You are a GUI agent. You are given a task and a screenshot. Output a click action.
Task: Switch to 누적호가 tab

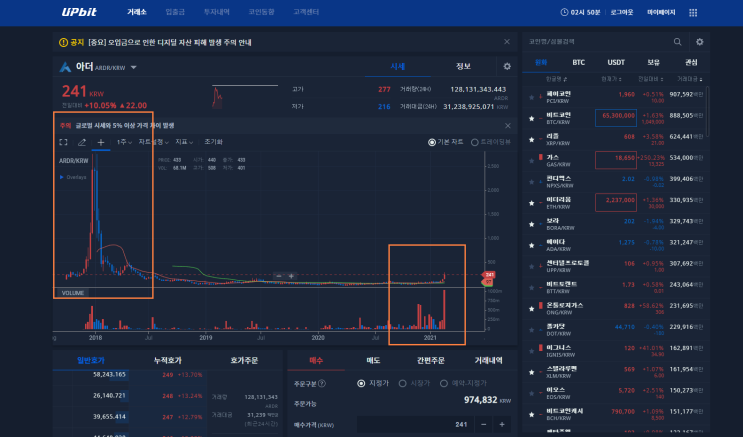click(168, 361)
